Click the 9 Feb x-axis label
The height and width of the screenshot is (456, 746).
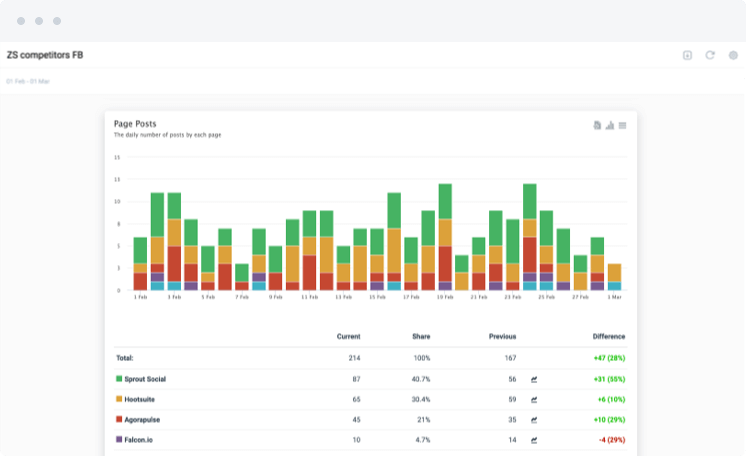coord(275,297)
